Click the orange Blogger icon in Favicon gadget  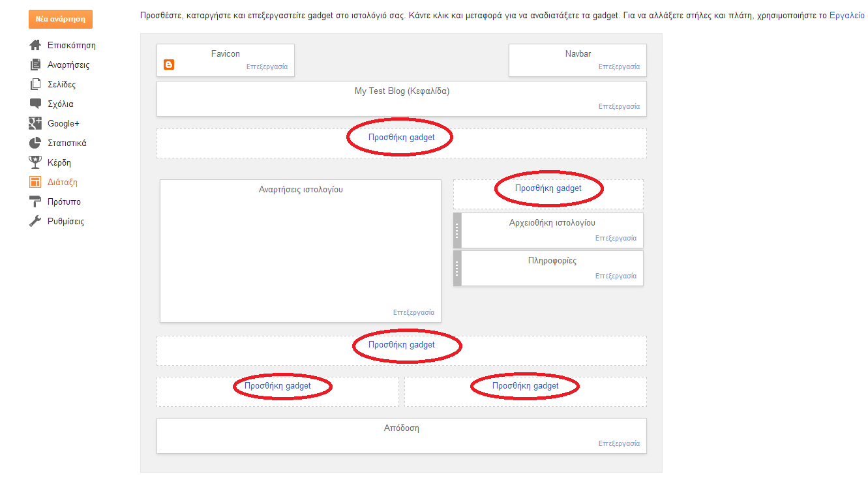[x=169, y=65]
